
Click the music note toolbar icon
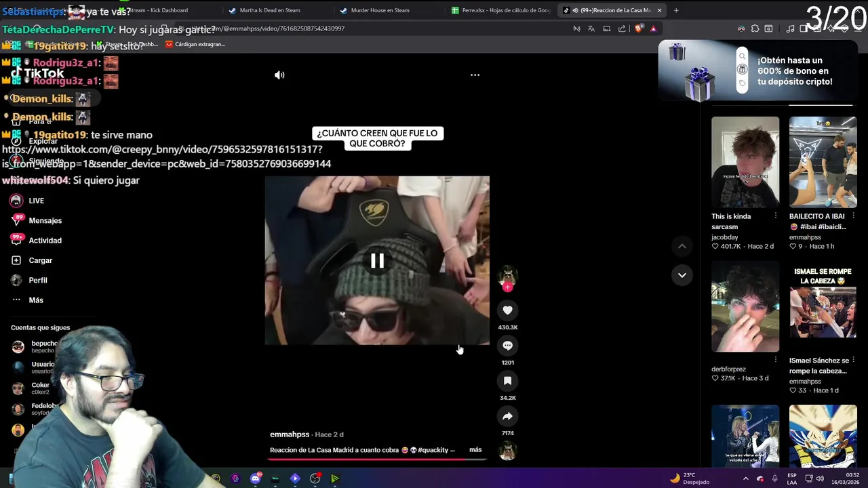tap(790, 28)
